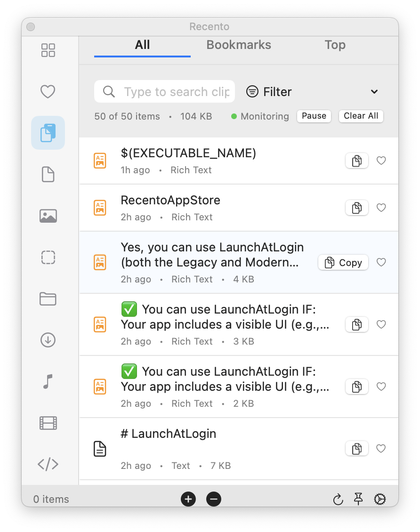Viewport: 420px width, 532px height.
Task: Favorite the RecentoAppStore clip
Action: click(381, 207)
